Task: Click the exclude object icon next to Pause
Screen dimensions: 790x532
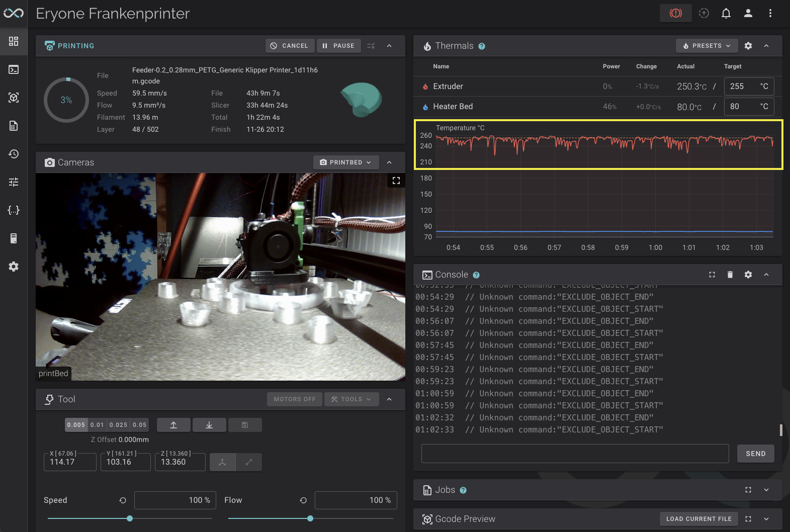Action: coord(371,46)
